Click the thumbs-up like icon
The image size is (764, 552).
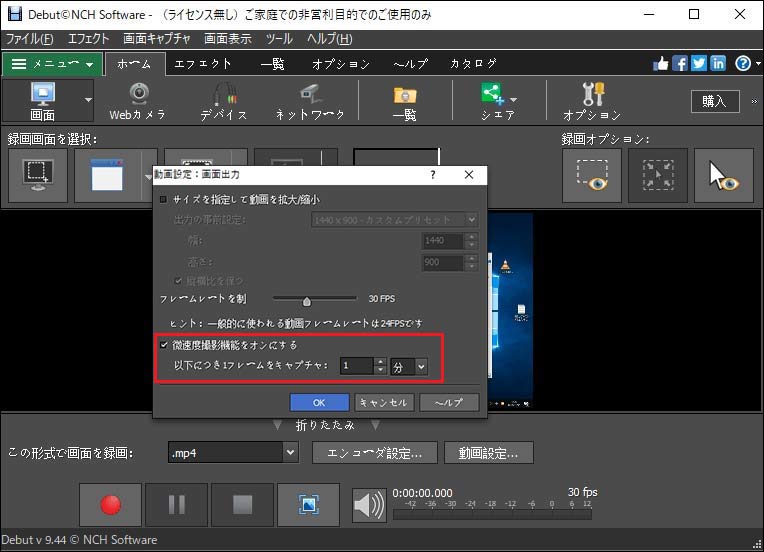661,63
